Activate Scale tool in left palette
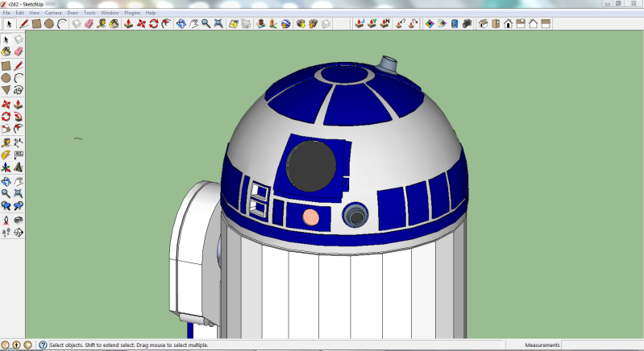The width and height of the screenshot is (644, 351). coord(6,129)
